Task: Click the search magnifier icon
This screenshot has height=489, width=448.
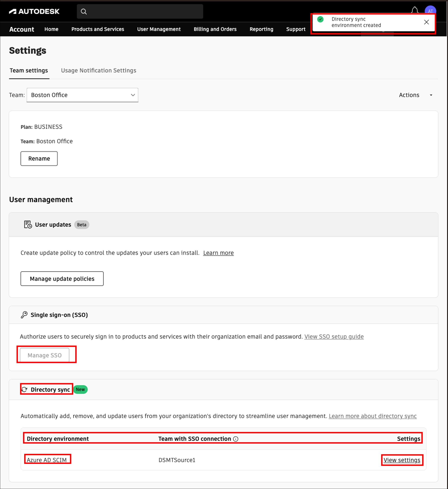Action: click(x=84, y=11)
